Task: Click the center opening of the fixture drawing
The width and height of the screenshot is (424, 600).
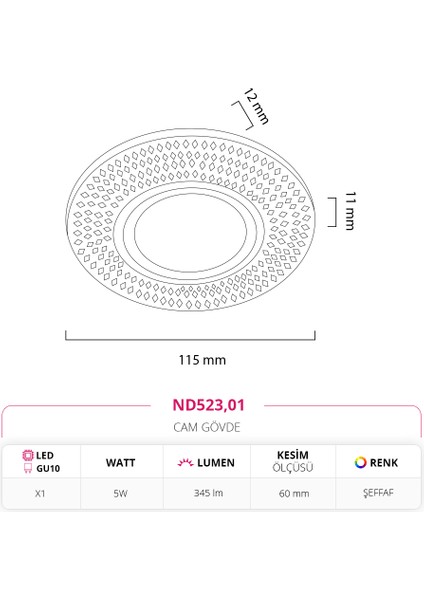Action: tap(190, 233)
